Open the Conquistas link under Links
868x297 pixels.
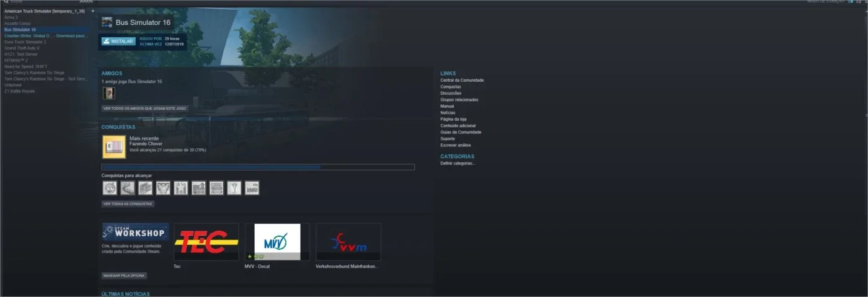(x=451, y=87)
